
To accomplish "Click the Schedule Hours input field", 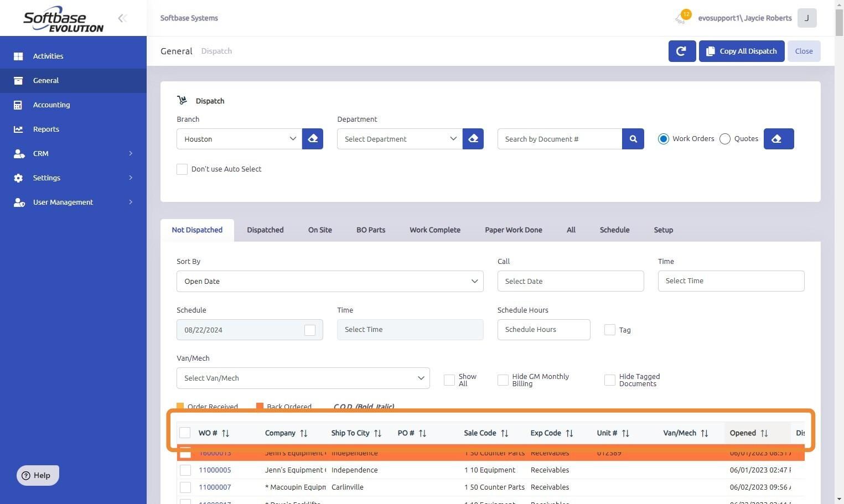I will point(543,330).
